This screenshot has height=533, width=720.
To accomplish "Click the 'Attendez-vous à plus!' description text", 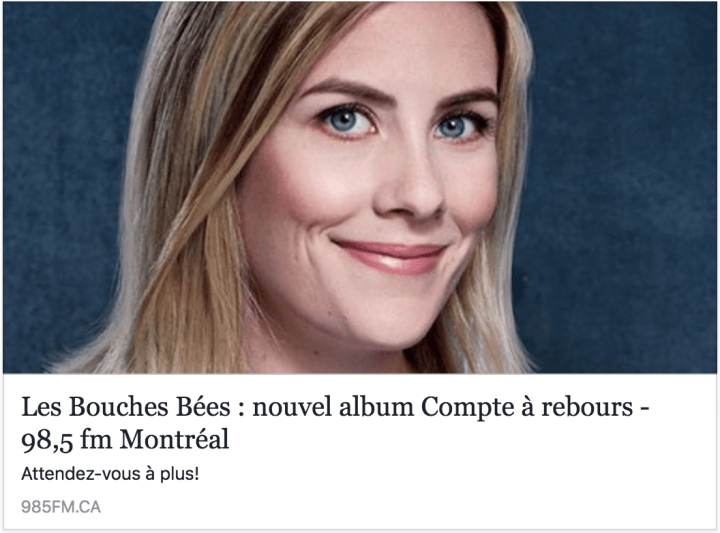I will click(x=110, y=474).
